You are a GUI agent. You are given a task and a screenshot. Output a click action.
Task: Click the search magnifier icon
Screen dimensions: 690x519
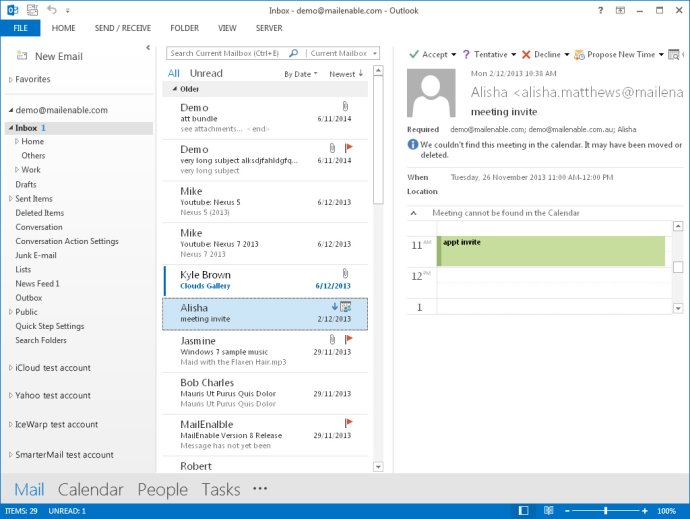pos(294,53)
